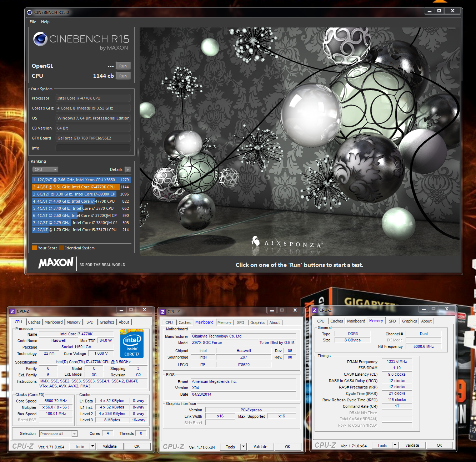This screenshot has height=462, width=476.
Task: Click the BIOS date 04/28/2014 field
Action: pos(244,394)
